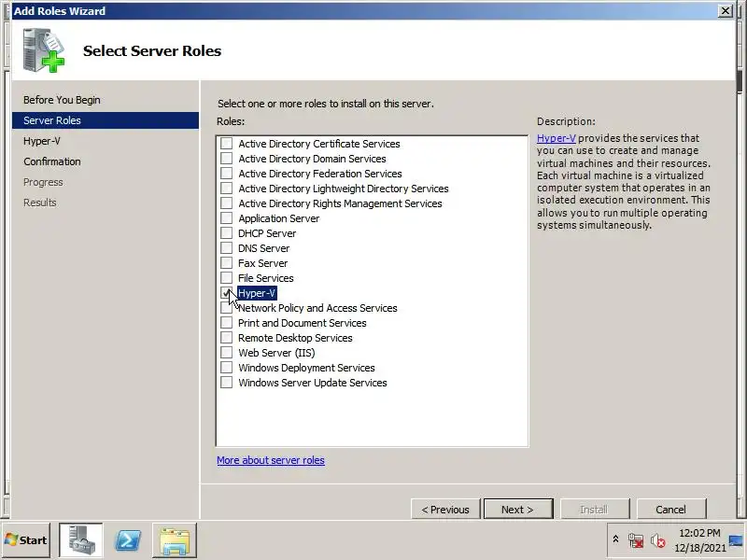Open the Hyper-V wizard step
This screenshot has width=747, height=560.
click(x=42, y=141)
